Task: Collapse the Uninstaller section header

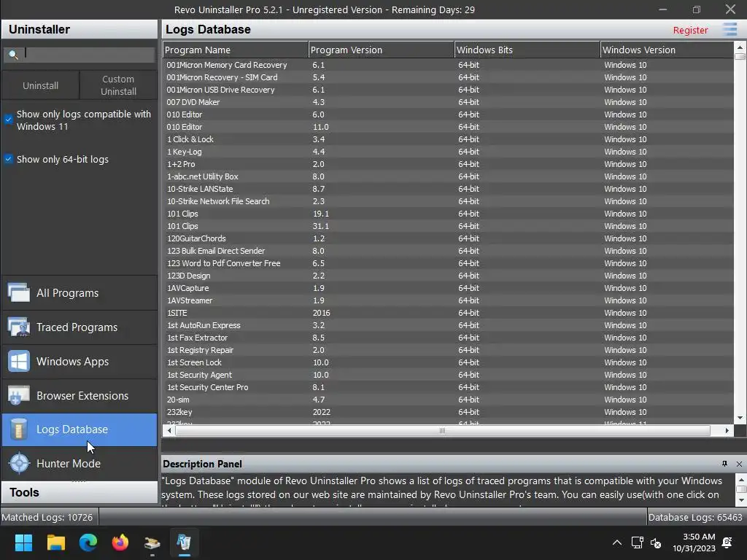Action: (79, 29)
